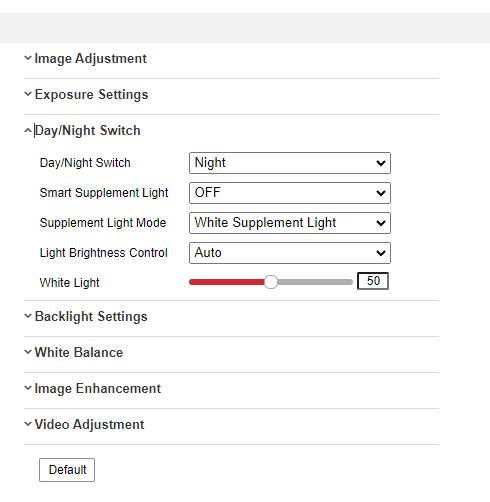Image resolution: width=490 pixels, height=502 pixels.
Task: Expand the White Balance chevron icon
Action: (x=28, y=352)
